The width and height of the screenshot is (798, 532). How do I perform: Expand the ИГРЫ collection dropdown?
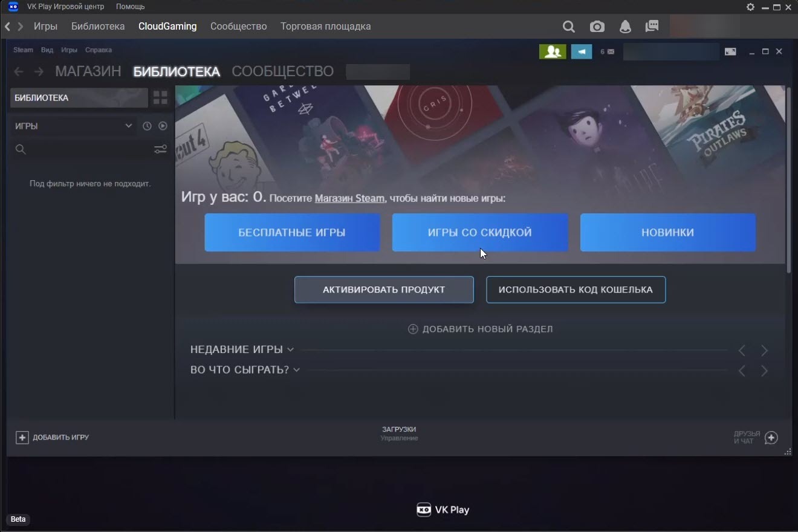128,126
